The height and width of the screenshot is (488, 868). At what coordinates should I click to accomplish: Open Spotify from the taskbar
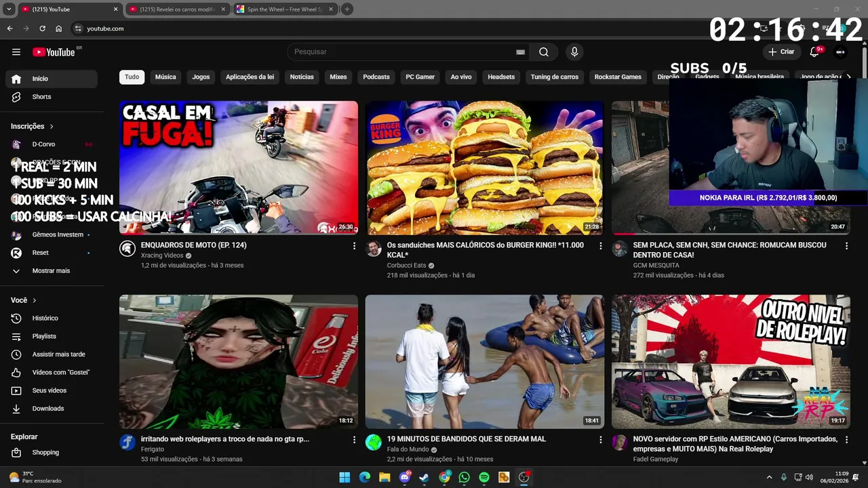(484, 477)
